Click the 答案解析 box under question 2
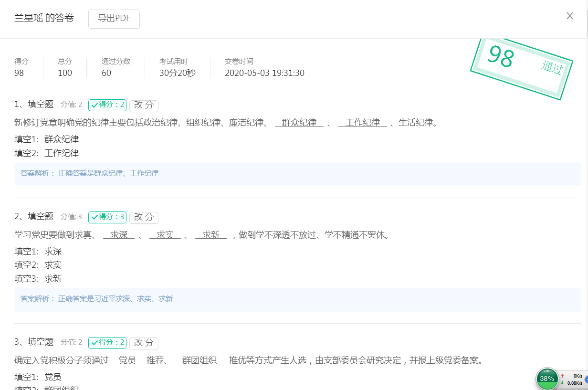The height and width of the screenshot is (390, 588). pos(297,299)
